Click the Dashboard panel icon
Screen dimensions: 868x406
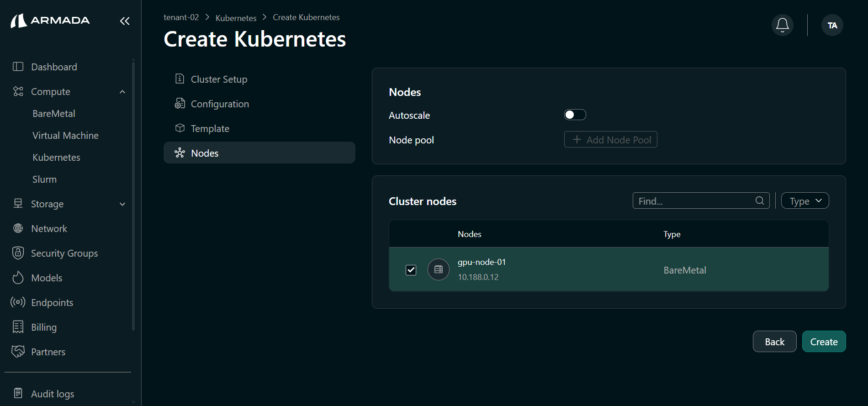18,67
